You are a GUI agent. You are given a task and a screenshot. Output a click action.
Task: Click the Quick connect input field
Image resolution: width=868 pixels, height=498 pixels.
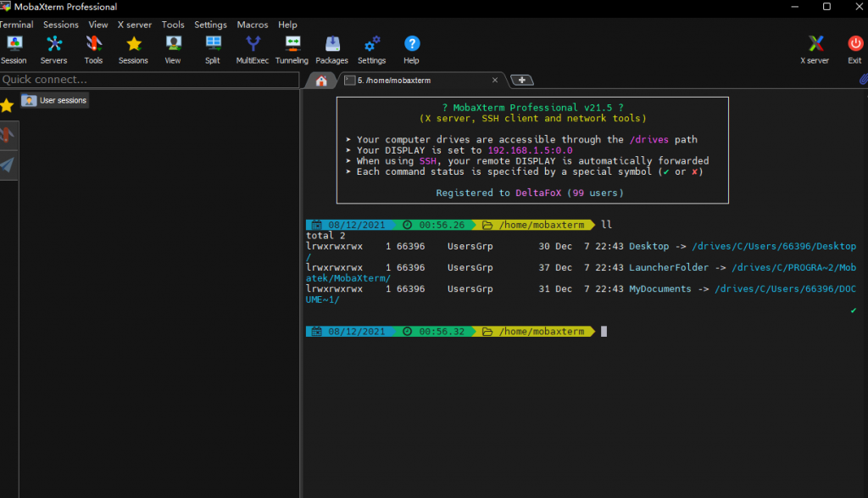(149, 80)
